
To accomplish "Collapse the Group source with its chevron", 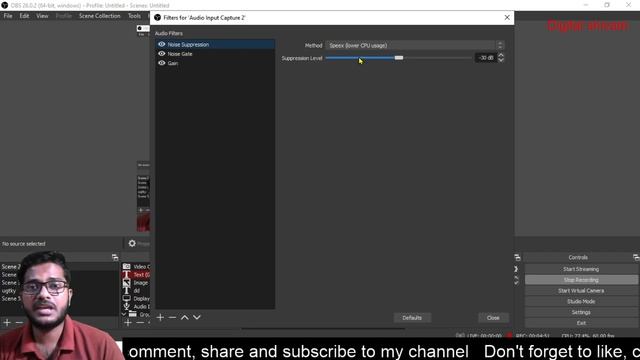I will [124, 314].
